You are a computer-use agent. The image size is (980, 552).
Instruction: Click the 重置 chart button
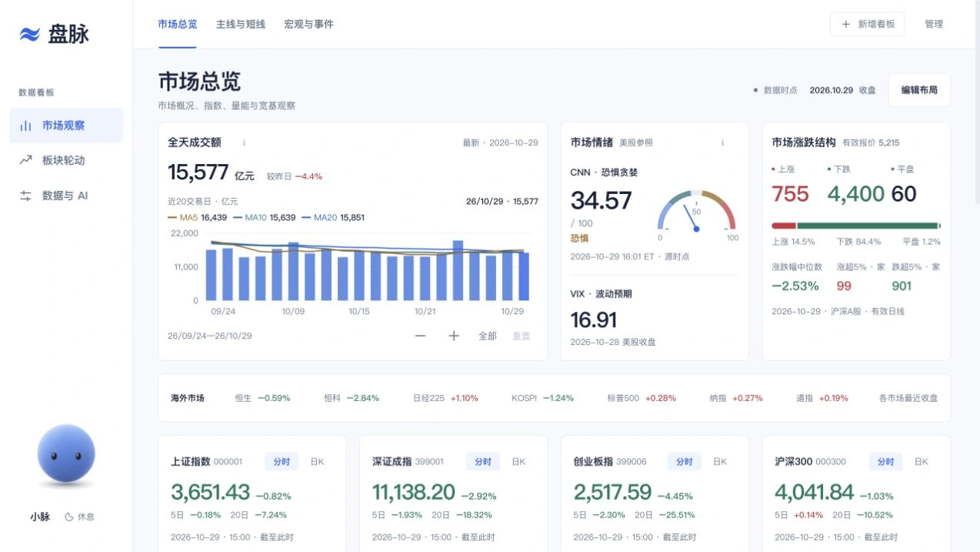522,336
